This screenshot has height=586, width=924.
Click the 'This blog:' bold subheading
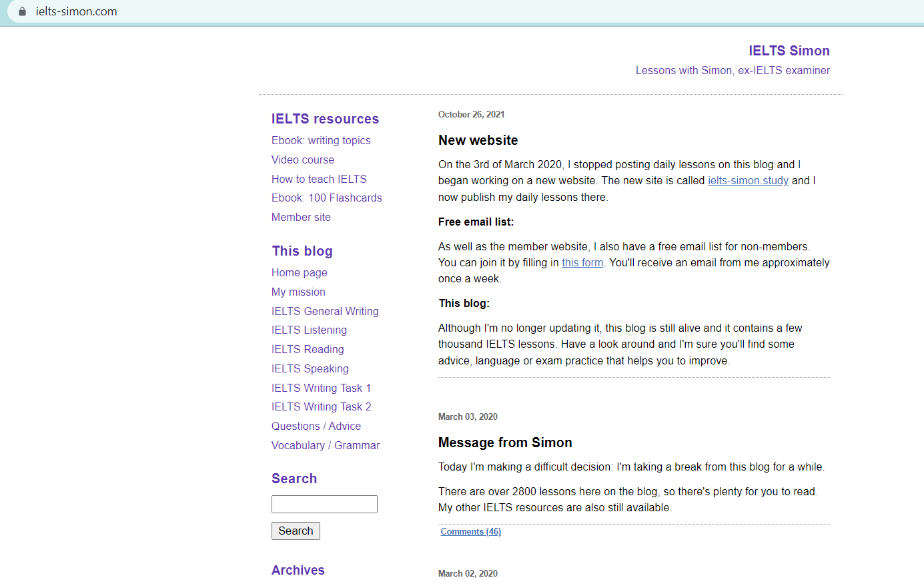[464, 304]
